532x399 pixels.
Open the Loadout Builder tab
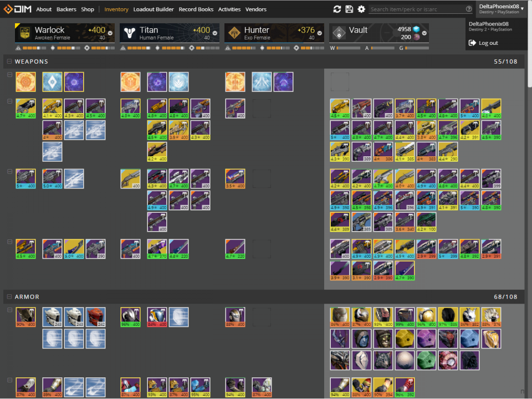coord(154,9)
